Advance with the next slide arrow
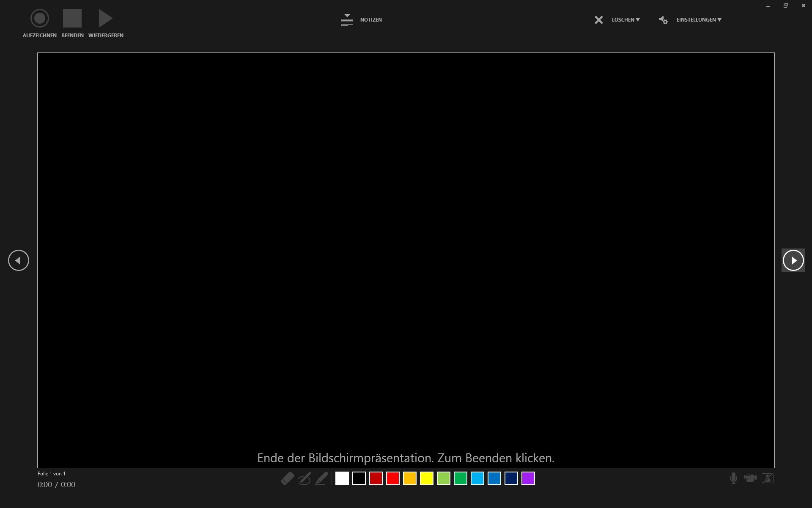Image resolution: width=812 pixels, height=508 pixels. [x=793, y=260]
